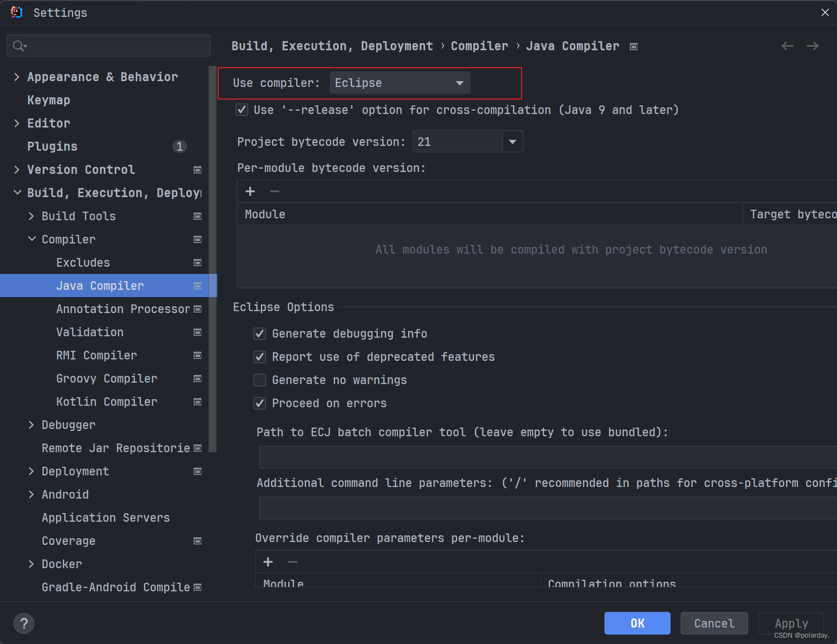Expand Appearance & Behavior section
837x644 pixels.
pos(17,77)
